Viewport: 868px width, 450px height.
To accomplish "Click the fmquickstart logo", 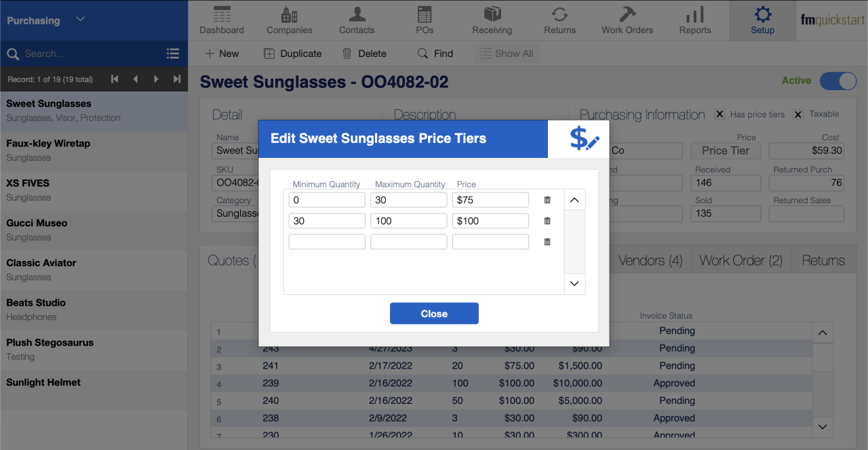I will click(x=832, y=20).
